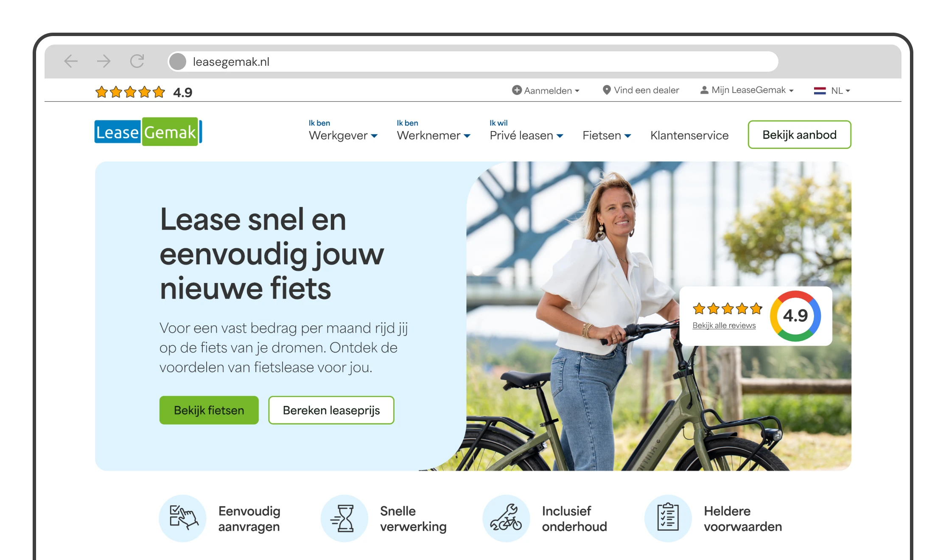Image resolution: width=946 pixels, height=560 pixels.
Task: Expand the Fietsen menu
Action: pyautogui.click(x=607, y=135)
